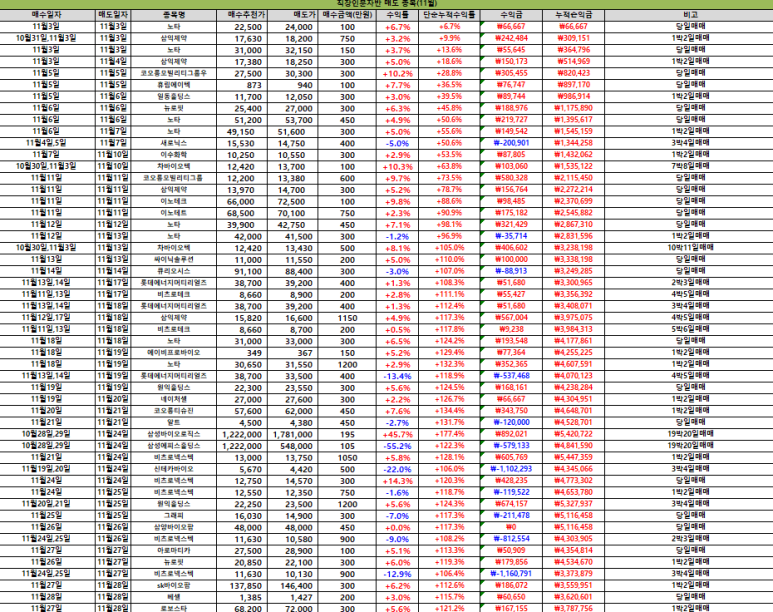
Task: Click the return rate cell -13.4%
Action: (397, 376)
